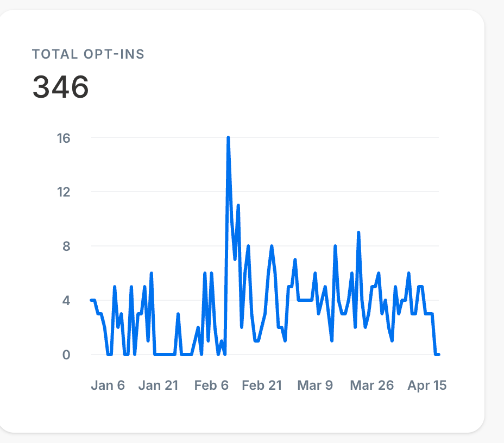Click the Feb 21 axis label

pos(262,385)
